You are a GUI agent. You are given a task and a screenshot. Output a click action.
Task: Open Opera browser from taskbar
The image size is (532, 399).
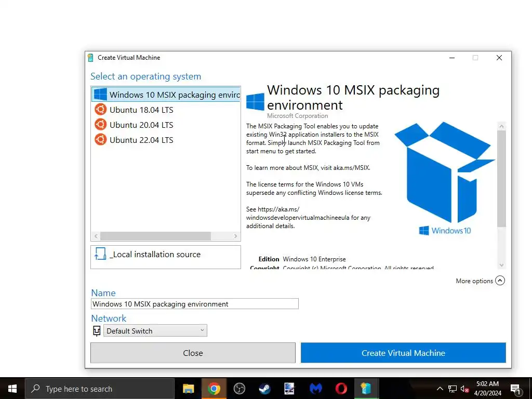341,389
